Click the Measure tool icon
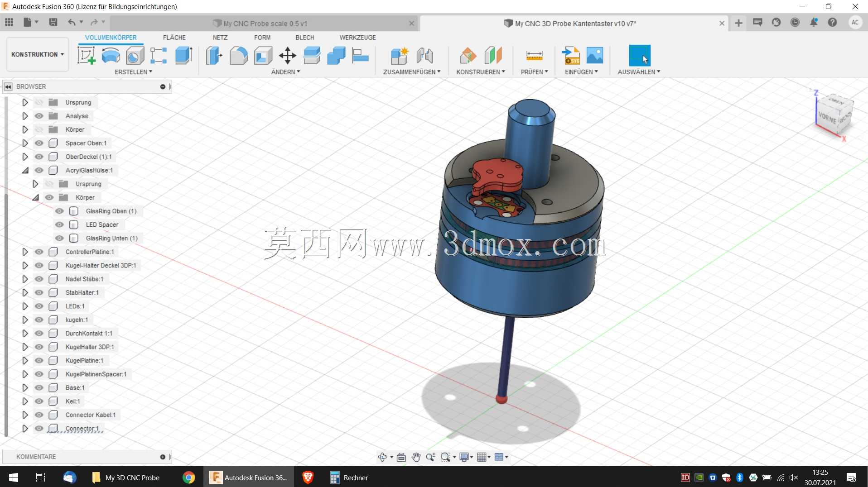 click(534, 56)
